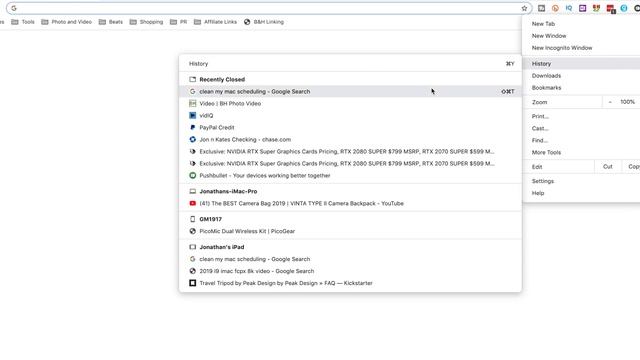
Task: Open PicoMic Dual Wireless Kit | PicoGear entry
Action: click(350, 231)
